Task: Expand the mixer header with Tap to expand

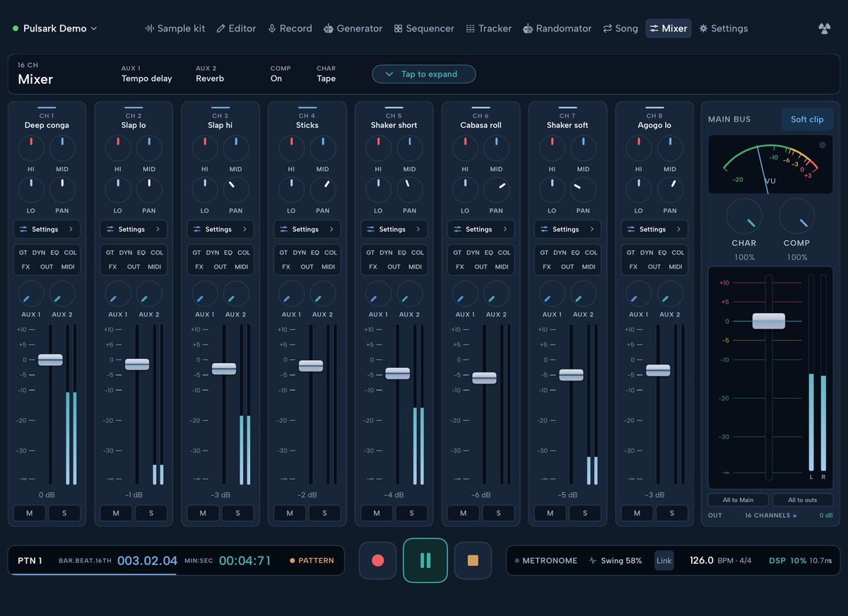Action: pos(424,74)
